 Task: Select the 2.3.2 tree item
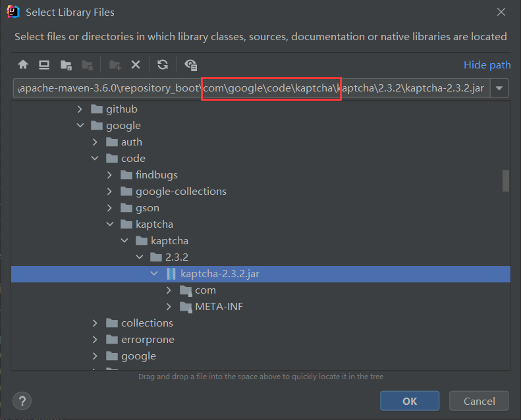pyautogui.click(x=177, y=257)
